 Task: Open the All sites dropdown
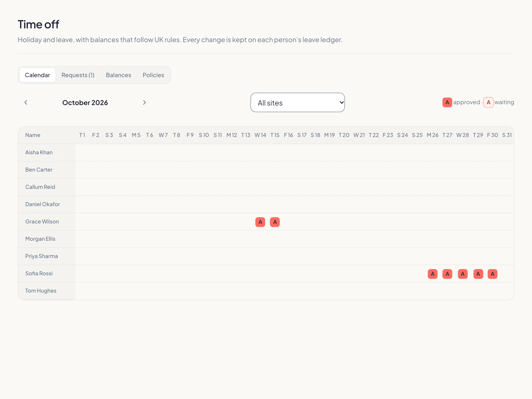click(297, 102)
